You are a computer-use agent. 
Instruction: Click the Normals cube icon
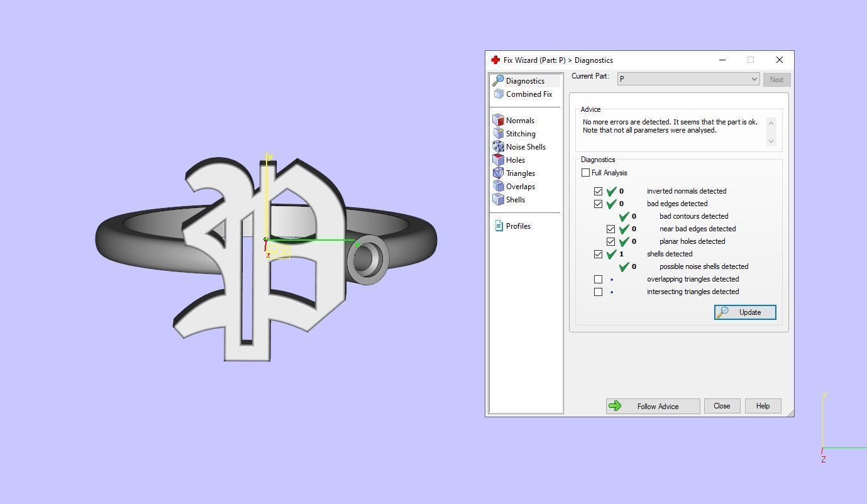[x=499, y=120]
